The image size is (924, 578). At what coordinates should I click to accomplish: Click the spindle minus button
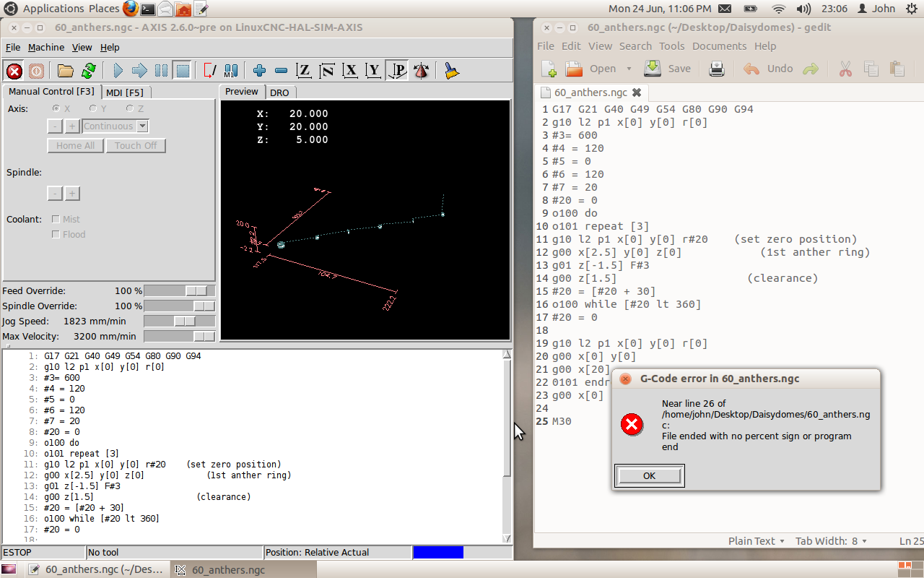55,194
